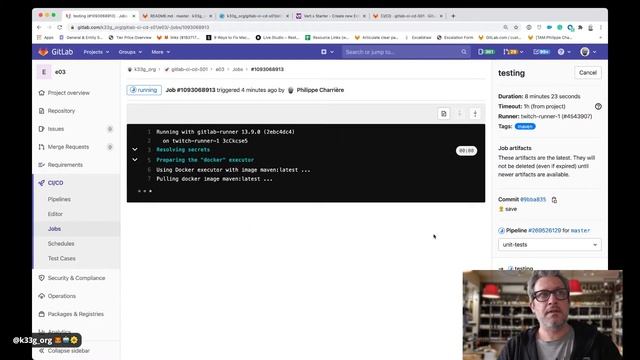Image resolution: width=640 pixels, height=360 pixels.
Task: Focus the Search or jump to field
Action: click(x=406, y=52)
